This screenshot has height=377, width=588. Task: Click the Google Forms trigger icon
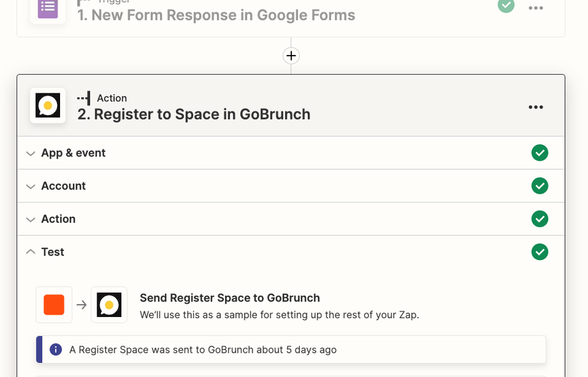click(x=47, y=8)
